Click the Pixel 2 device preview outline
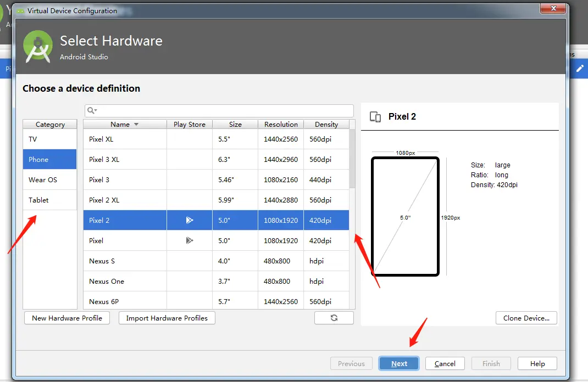 (406, 216)
